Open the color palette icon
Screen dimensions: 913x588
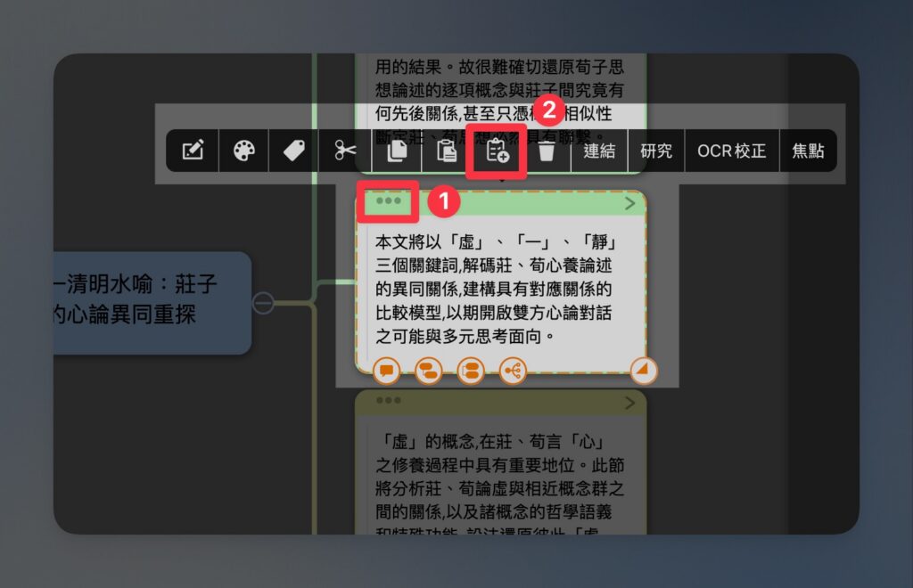(244, 151)
